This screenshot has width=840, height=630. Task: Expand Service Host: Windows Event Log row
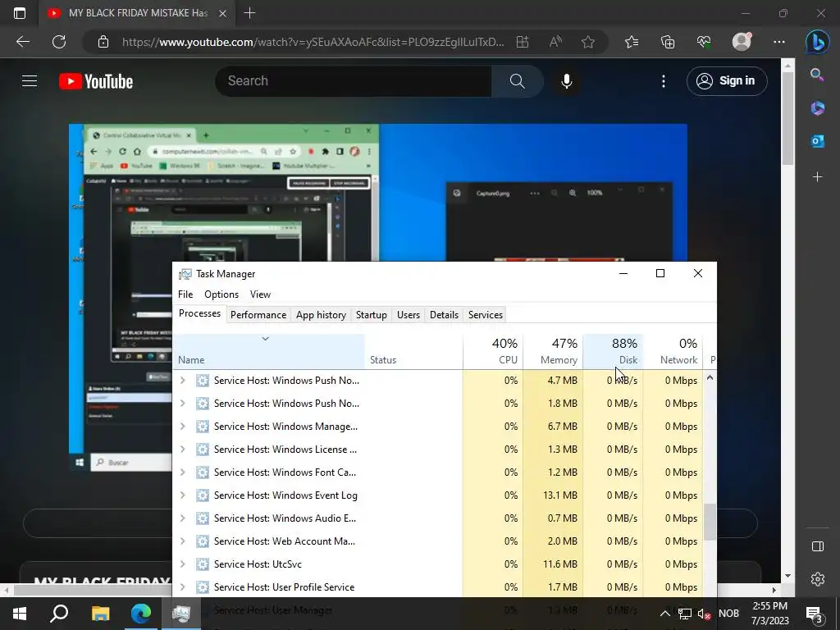click(x=183, y=495)
